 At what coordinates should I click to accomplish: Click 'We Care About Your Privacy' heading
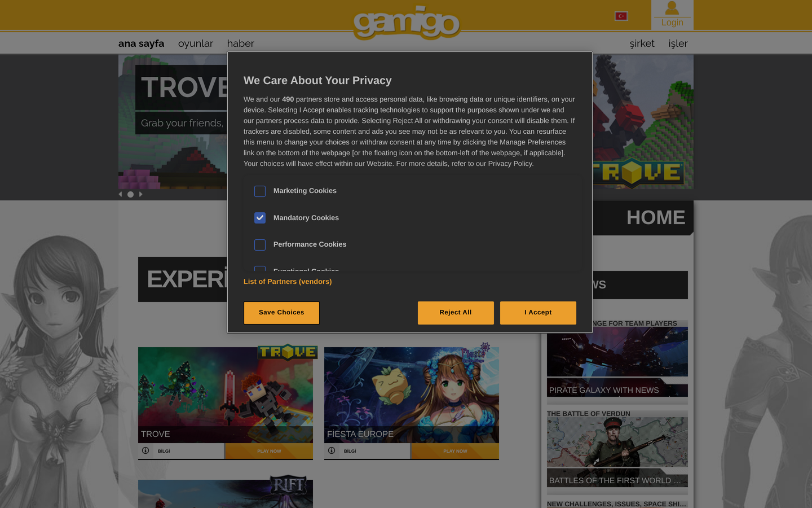[317, 81]
